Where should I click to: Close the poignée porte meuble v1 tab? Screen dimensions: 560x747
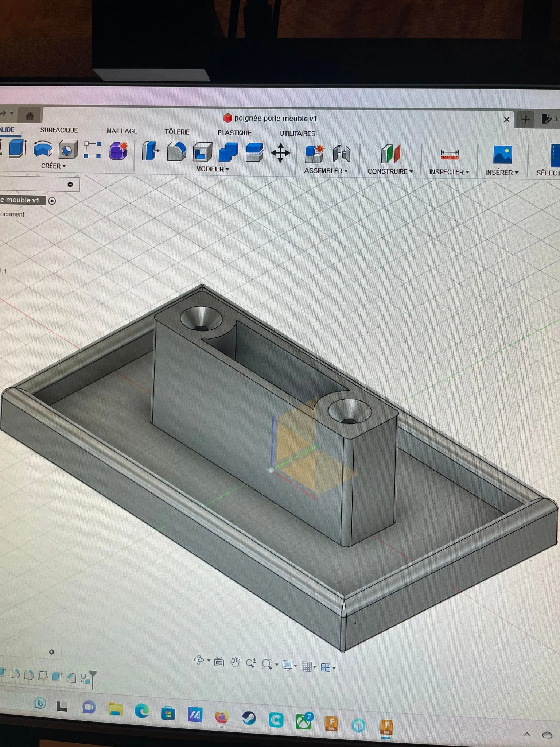pos(506,119)
